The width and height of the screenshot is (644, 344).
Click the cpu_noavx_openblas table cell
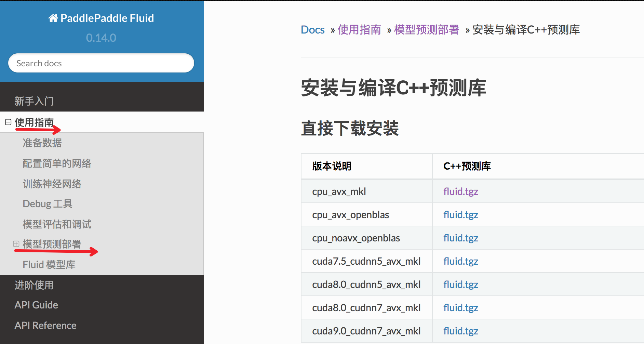(x=367, y=238)
